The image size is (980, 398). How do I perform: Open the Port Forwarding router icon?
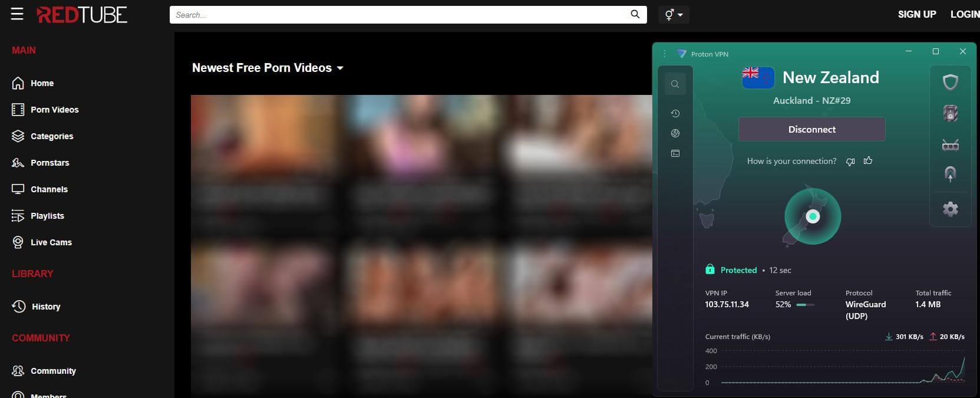point(950,144)
